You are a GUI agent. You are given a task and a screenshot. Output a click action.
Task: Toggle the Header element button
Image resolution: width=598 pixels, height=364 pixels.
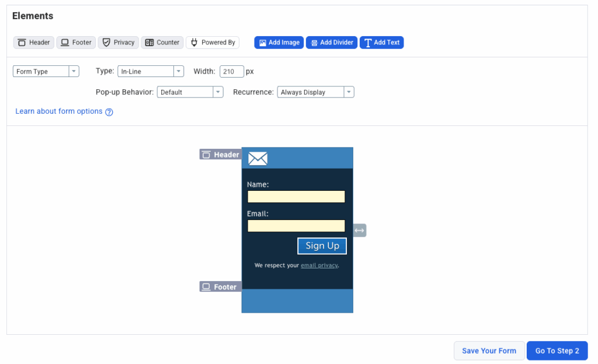click(34, 43)
